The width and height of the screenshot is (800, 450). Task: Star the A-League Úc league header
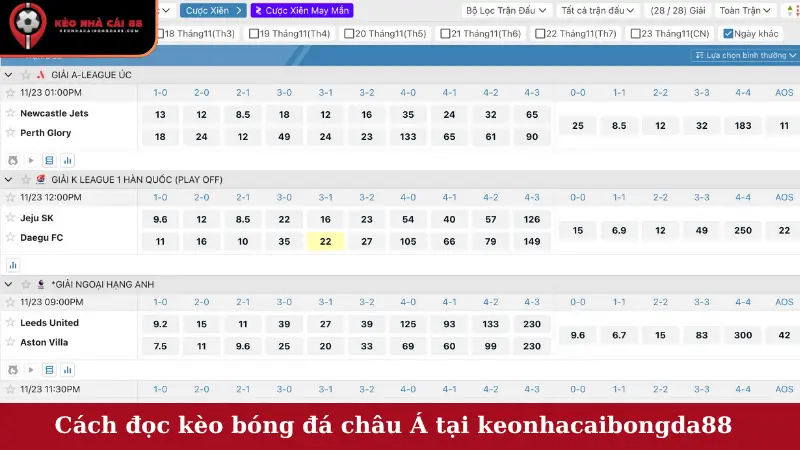[26, 75]
